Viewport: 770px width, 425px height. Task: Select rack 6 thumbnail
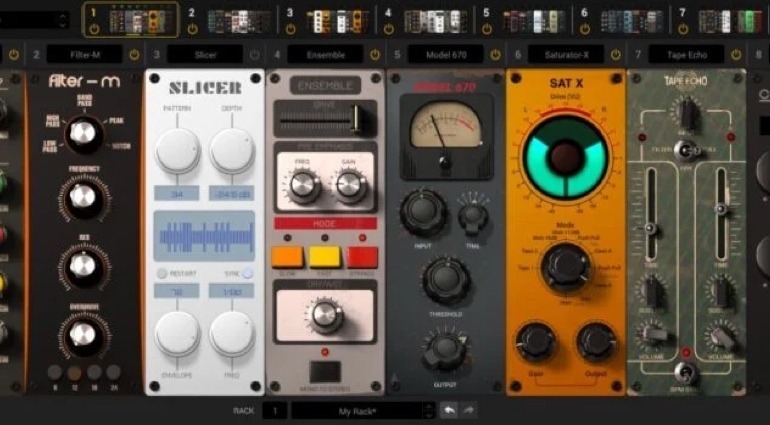(632, 21)
